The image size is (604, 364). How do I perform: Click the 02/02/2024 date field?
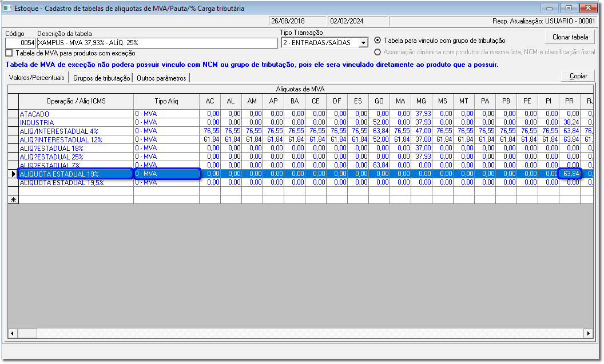click(357, 21)
